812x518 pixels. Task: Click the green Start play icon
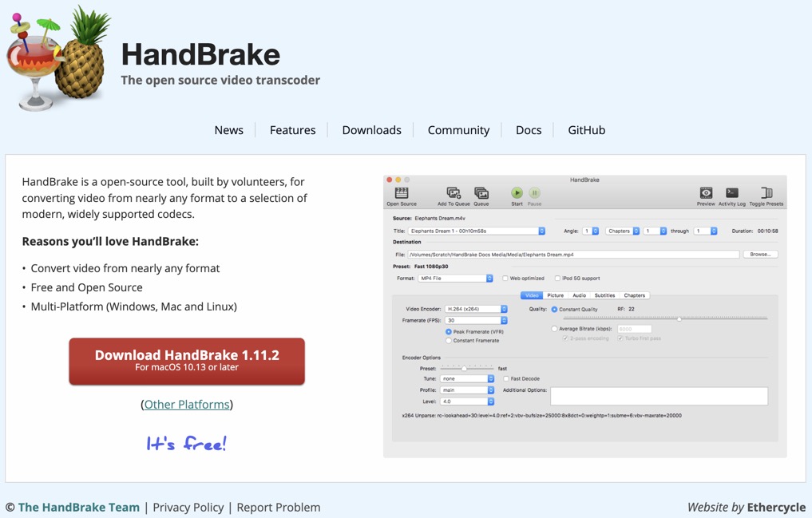point(517,193)
